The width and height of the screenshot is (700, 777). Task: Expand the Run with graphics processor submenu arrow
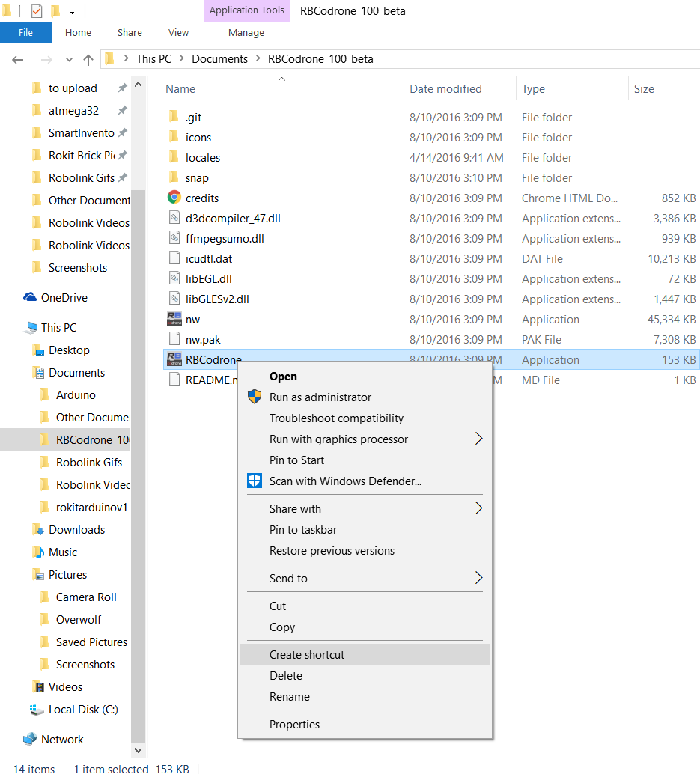(x=478, y=439)
